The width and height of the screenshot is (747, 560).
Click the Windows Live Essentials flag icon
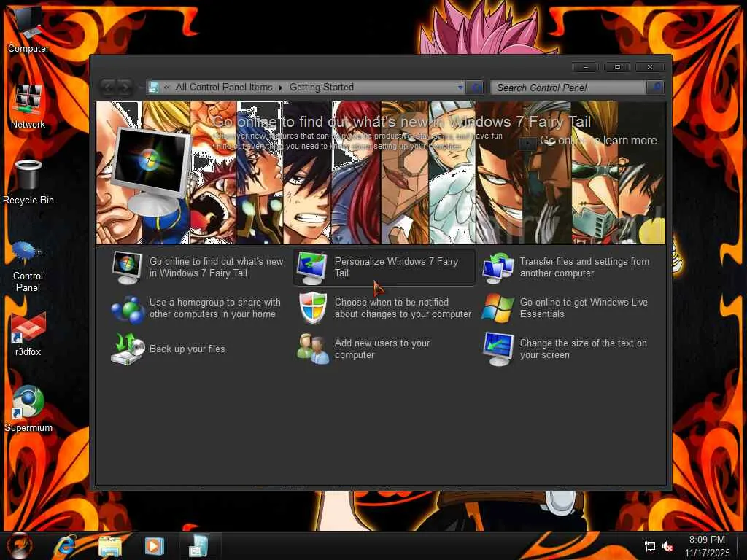(498, 308)
